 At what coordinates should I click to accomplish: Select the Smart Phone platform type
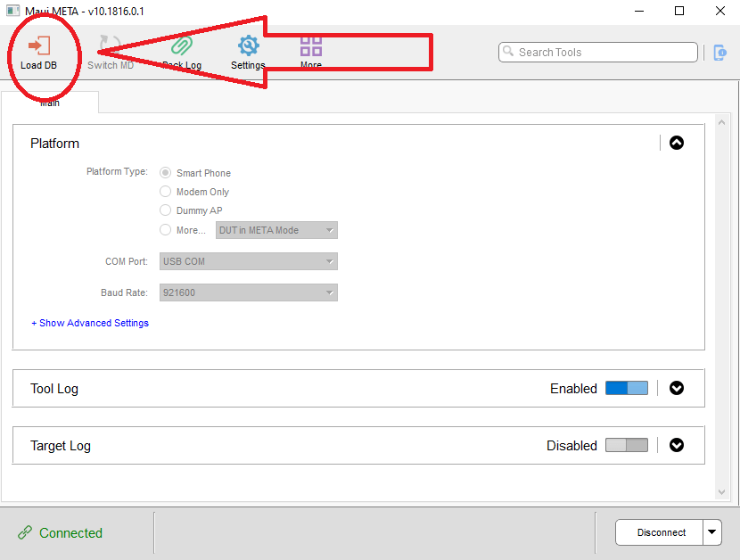click(x=165, y=173)
